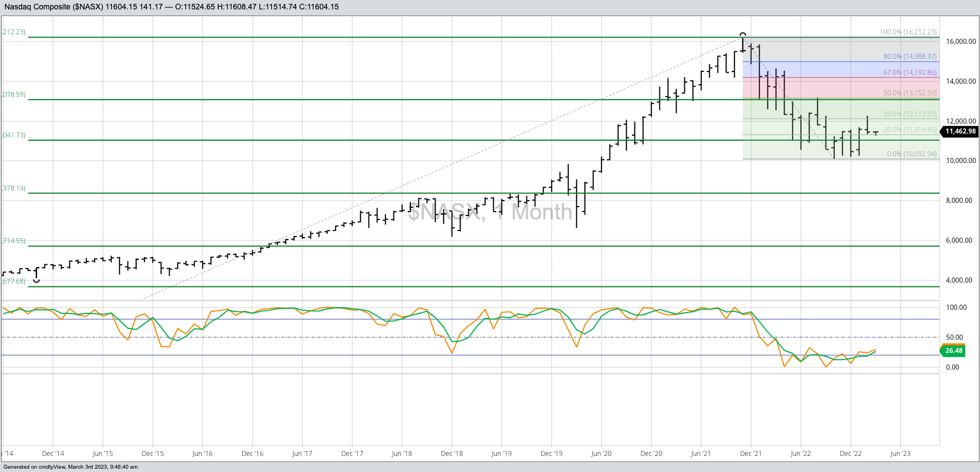The image size is (980, 472).
Task: Click the Jun '19 date label
Action: (x=501, y=454)
